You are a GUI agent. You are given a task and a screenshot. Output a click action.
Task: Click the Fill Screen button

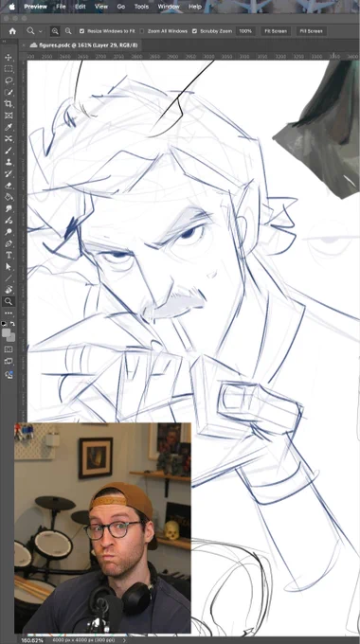coord(312,31)
